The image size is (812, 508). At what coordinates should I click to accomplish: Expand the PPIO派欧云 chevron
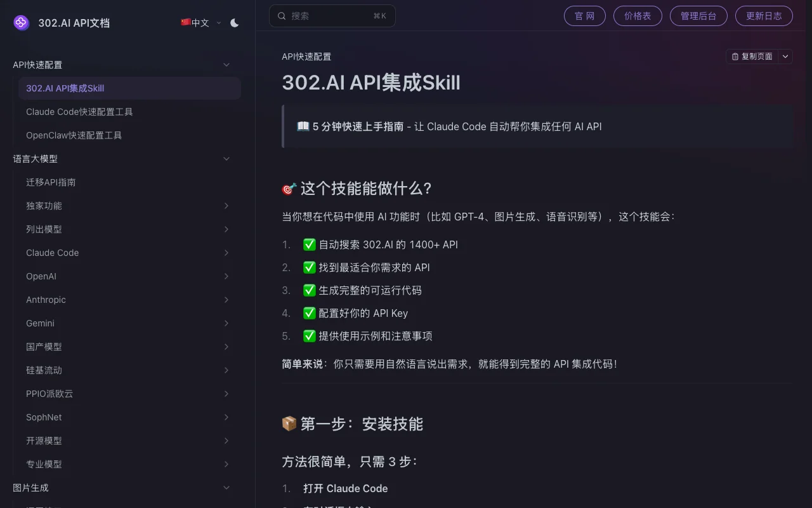coord(226,394)
